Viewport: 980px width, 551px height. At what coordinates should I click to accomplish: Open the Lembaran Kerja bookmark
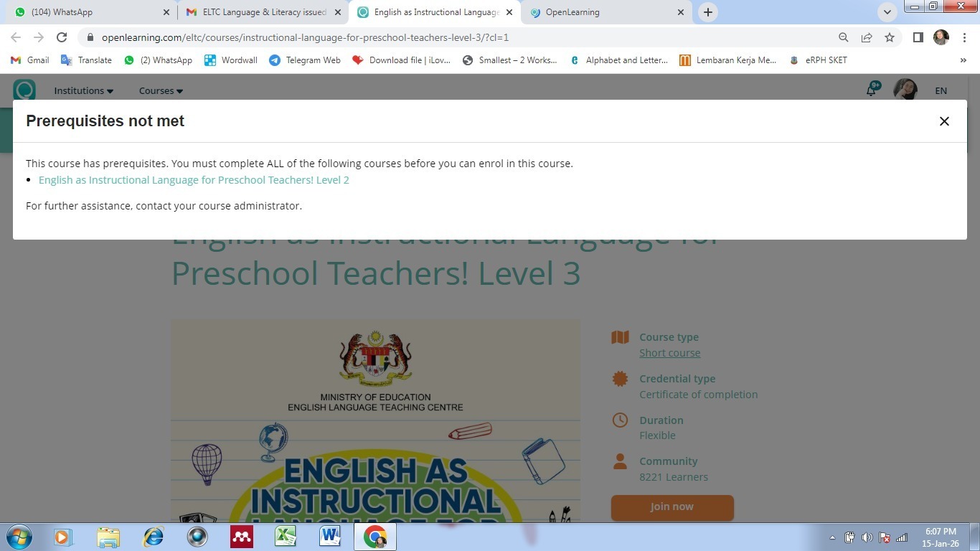[728, 60]
